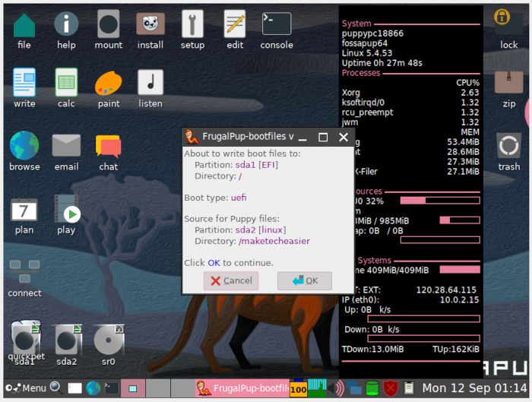Image resolution: width=532 pixels, height=402 pixels.
Task: Click the 409MiB/409MiB file system bar
Action: pyautogui.click(x=460, y=270)
